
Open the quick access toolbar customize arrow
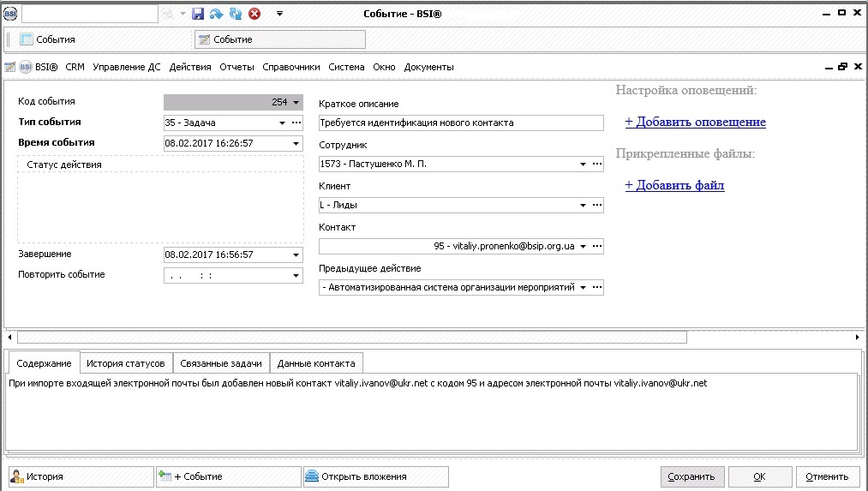click(x=280, y=14)
